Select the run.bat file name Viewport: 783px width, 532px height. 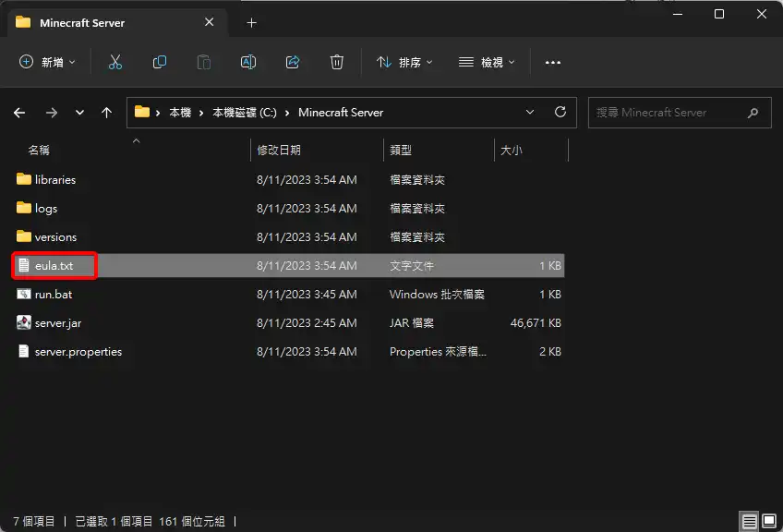[x=54, y=295]
